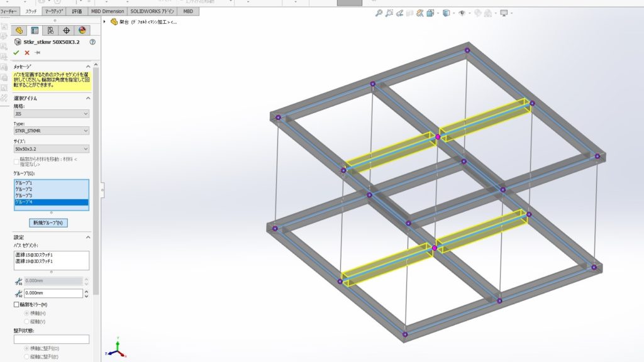
Task: Switch to the ConfigurationManager tab icon
Action: 51,30
